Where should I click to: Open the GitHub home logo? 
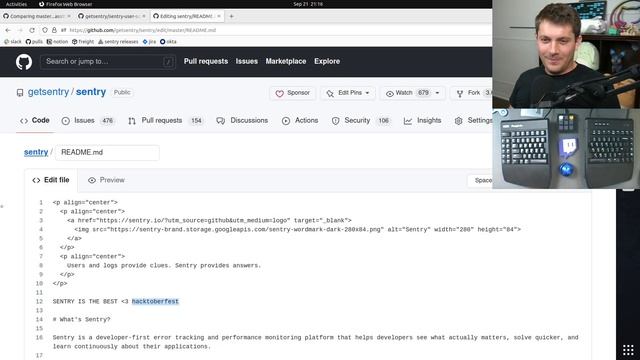coord(24,62)
